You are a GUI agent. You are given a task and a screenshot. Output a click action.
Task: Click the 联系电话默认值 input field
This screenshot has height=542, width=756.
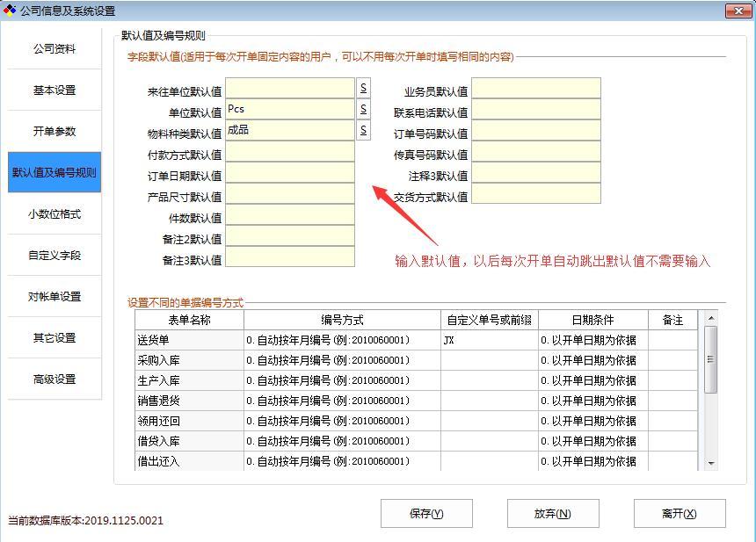[x=536, y=109]
